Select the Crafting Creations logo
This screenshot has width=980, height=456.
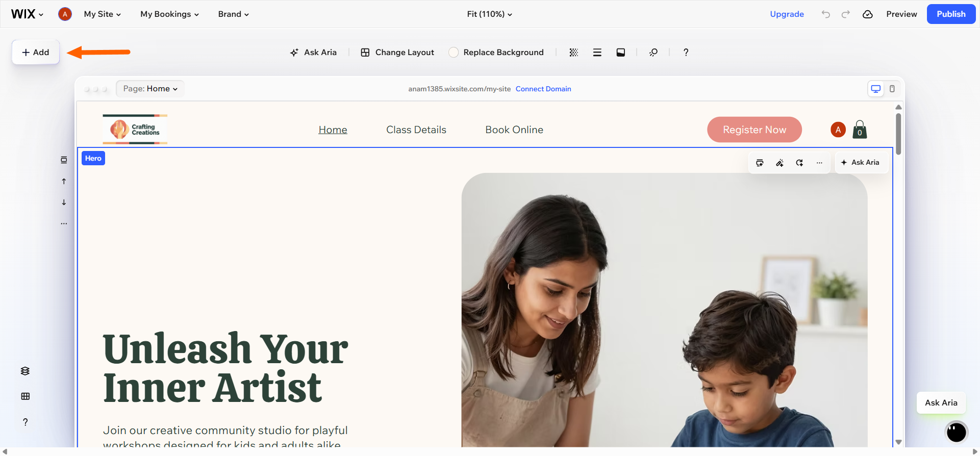click(x=135, y=130)
